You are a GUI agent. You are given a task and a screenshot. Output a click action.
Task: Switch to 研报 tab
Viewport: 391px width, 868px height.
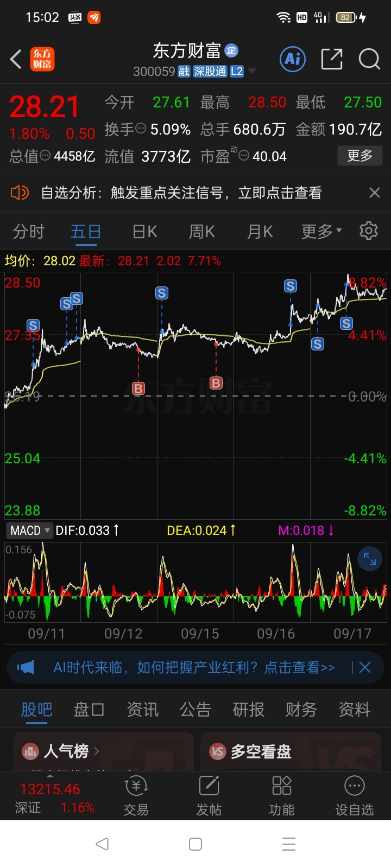point(249,709)
